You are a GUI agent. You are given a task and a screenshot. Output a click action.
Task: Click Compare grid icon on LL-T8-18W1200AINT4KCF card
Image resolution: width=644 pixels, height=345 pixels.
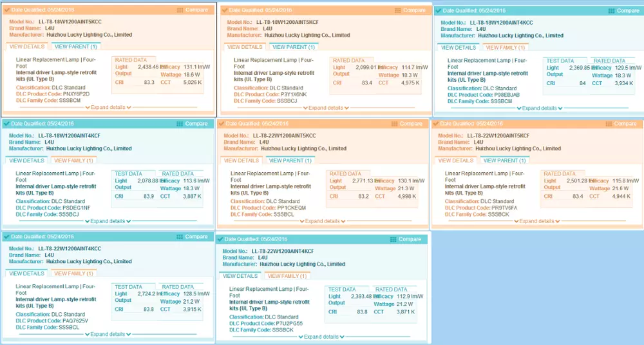click(x=180, y=124)
